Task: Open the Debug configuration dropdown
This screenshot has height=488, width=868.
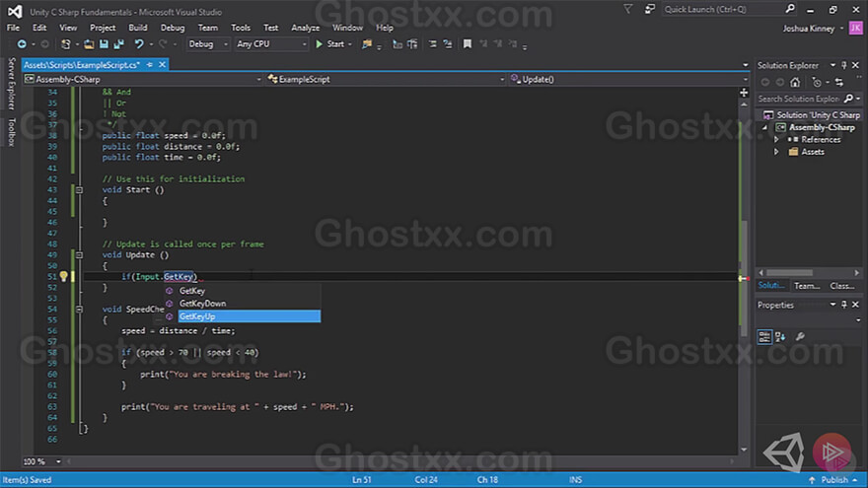Action: tap(207, 44)
